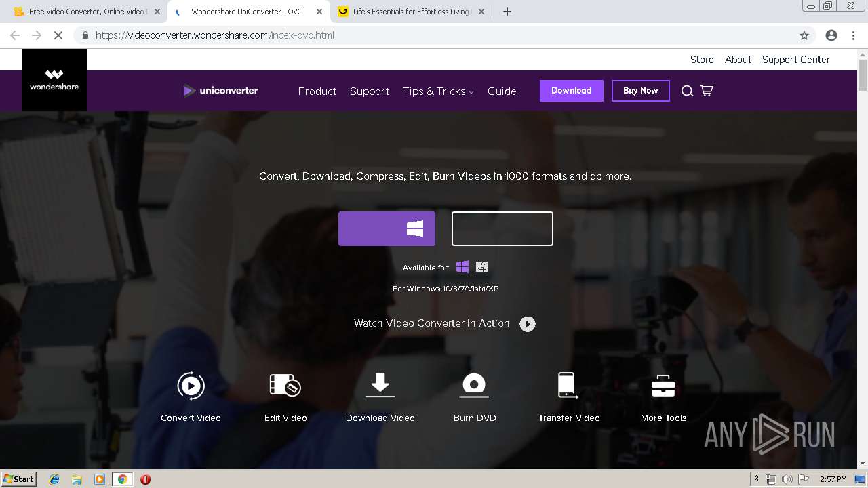Viewport: 868px width, 488px height.
Task: Play the Watch Video Converter in Action button
Action: (528, 324)
